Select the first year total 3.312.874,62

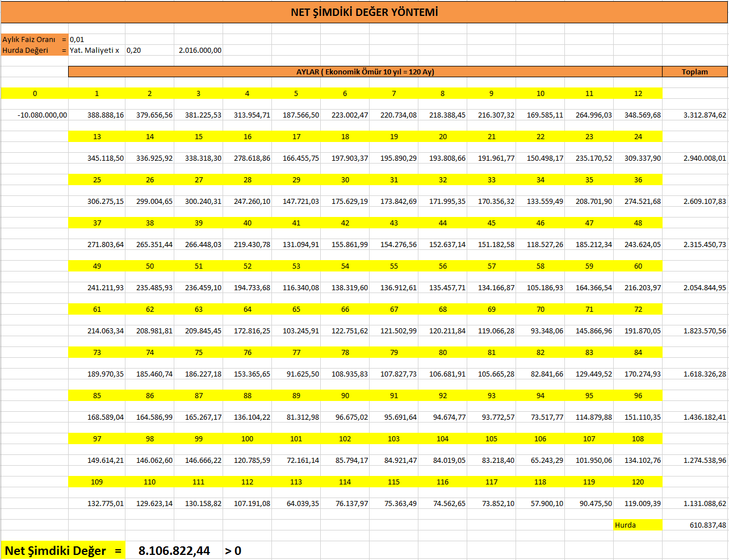point(705,115)
